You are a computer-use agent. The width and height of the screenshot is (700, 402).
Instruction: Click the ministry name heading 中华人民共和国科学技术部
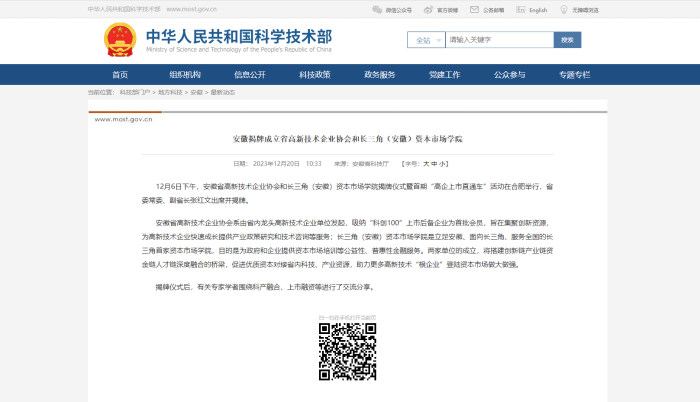tap(239, 36)
